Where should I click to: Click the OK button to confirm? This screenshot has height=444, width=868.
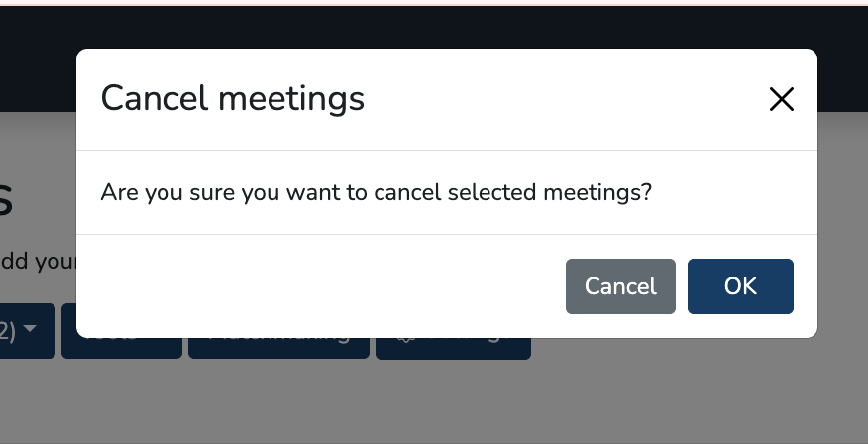coord(740,286)
